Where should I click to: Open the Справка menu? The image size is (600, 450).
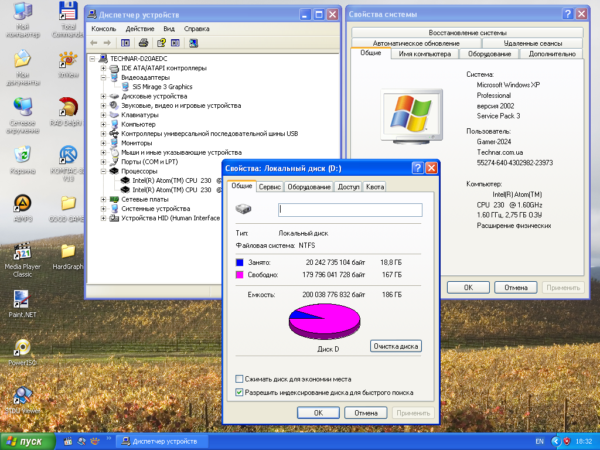point(196,29)
